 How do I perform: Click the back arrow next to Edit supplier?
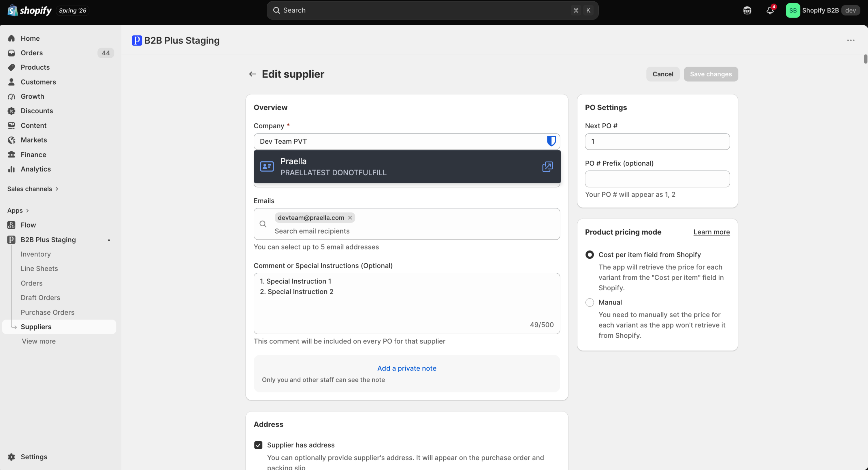coord(252,74)
